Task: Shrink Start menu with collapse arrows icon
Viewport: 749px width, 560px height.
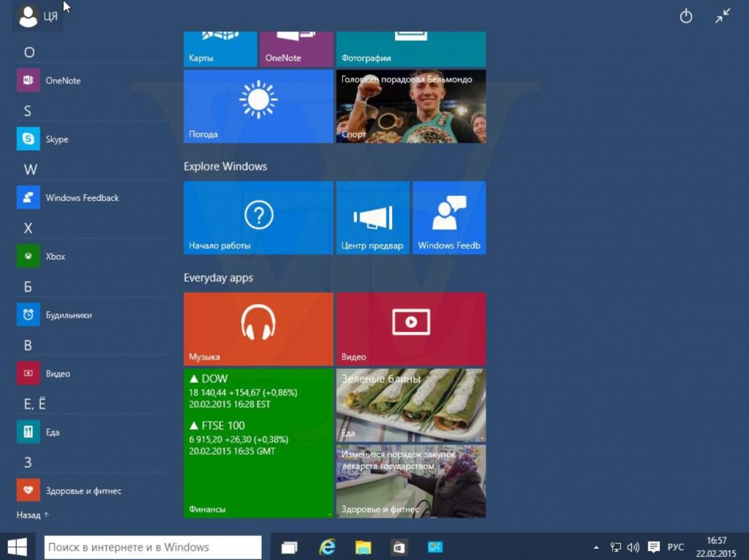Action: [x=723, y=16]
